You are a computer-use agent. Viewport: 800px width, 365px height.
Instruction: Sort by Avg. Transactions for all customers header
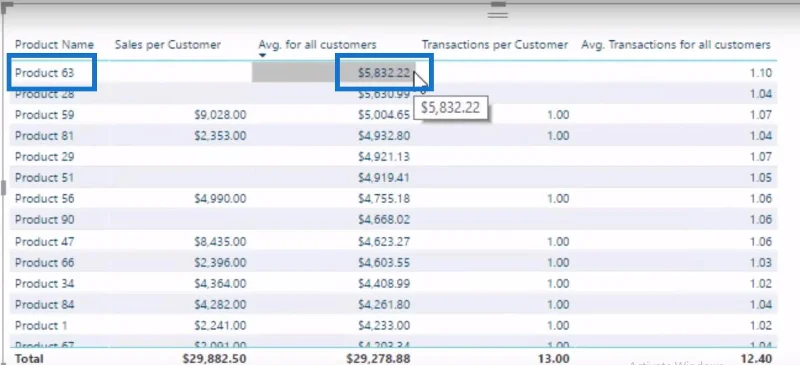(x=676, y=44)
